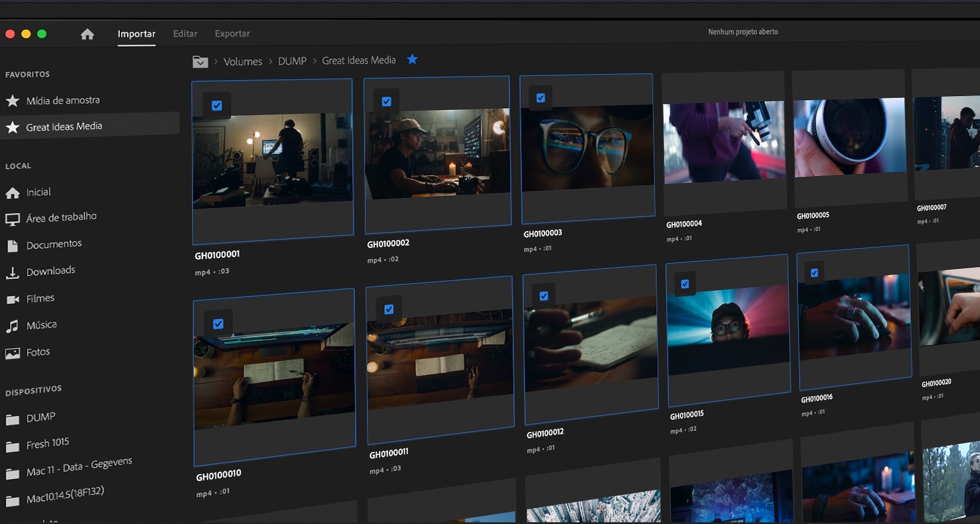
Task: Select the Downloads location icon
Action: tap(12, 272)
